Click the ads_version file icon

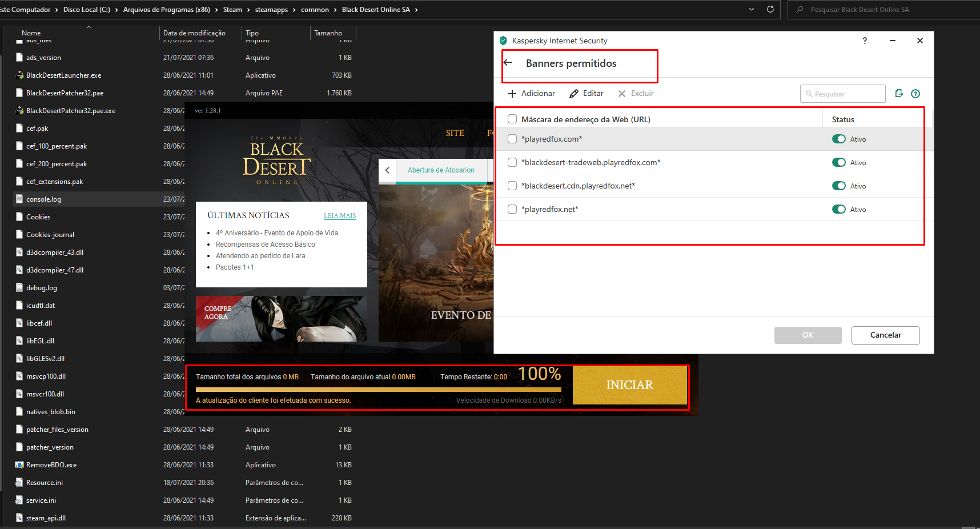click(x=19, y=57)
